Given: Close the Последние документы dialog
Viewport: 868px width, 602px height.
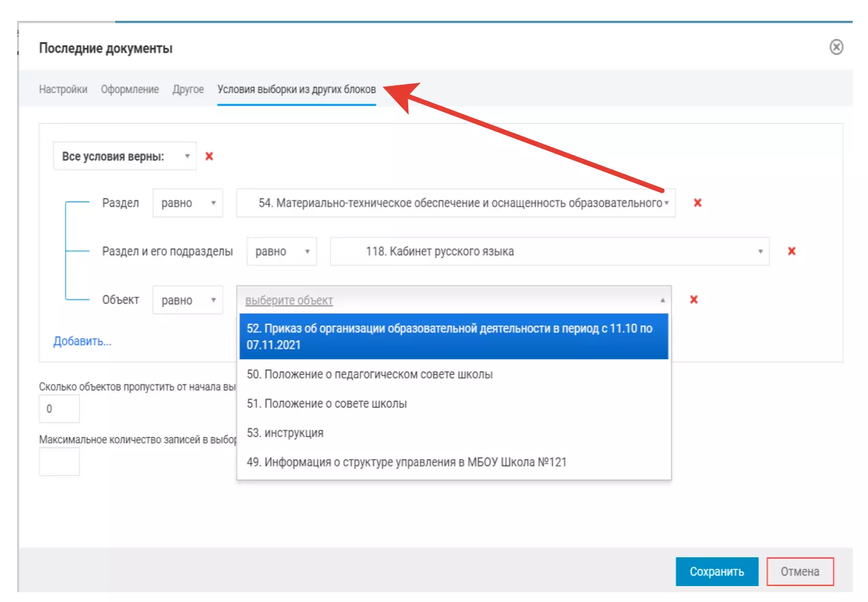Looking at the screenshot, I should point(836,47).
